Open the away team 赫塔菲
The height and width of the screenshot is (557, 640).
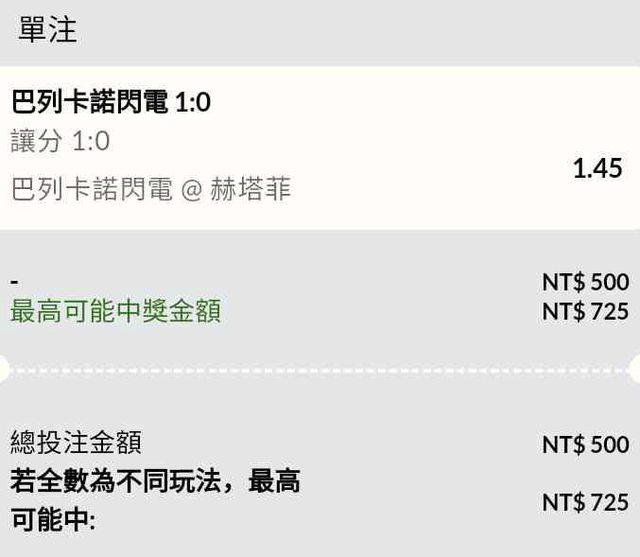[x=250, y=188]
